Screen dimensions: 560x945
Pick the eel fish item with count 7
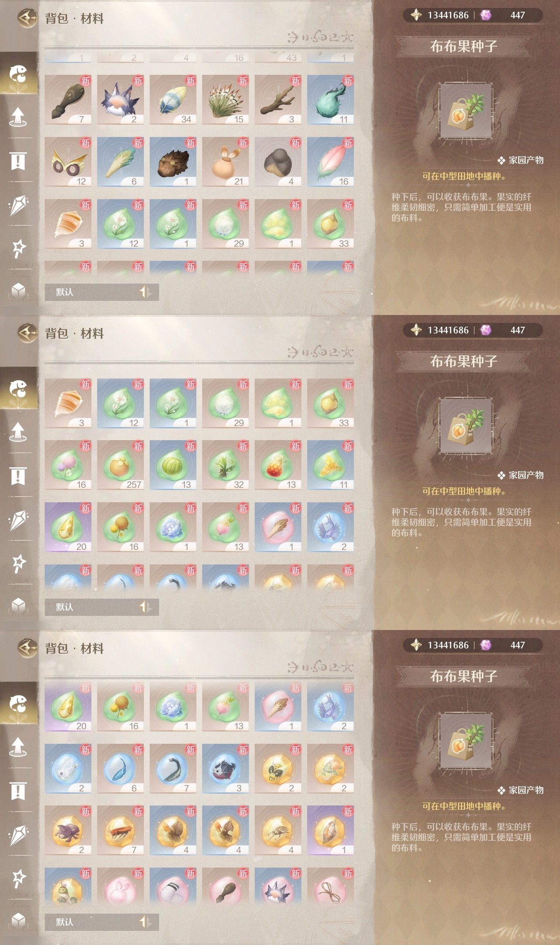coord(173,769)
